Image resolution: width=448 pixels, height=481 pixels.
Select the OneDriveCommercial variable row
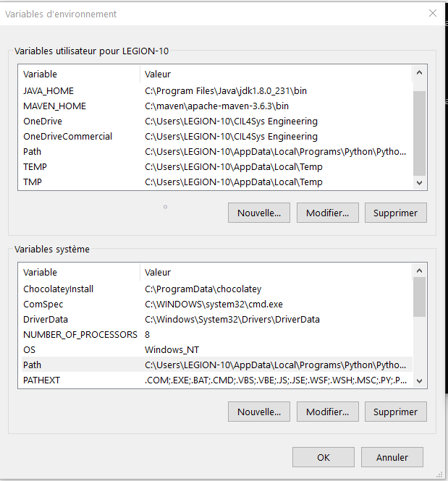(216, 137)
